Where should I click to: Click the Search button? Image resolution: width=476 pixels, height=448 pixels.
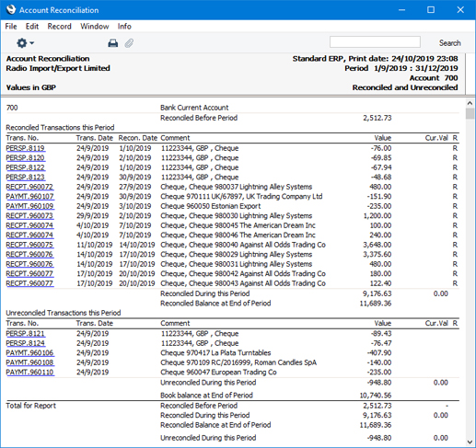tap(449, 43)
